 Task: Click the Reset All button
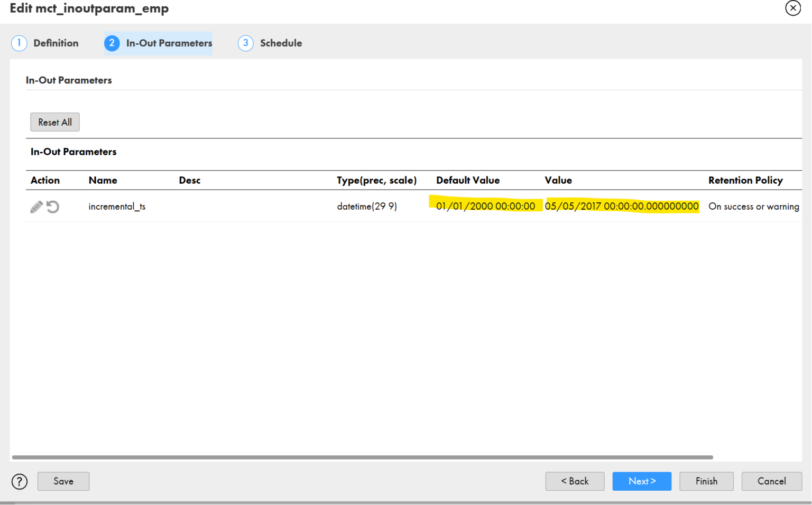[54, 122]
